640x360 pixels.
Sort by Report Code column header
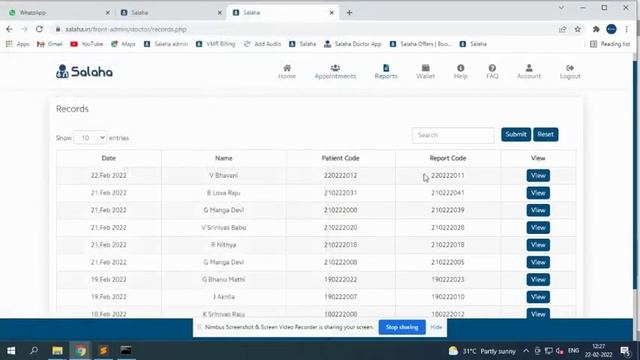point(448,158)
